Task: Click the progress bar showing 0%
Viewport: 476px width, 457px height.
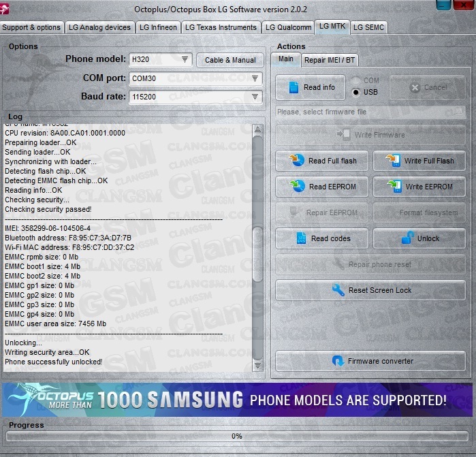Action: click(x=237, y=437)
